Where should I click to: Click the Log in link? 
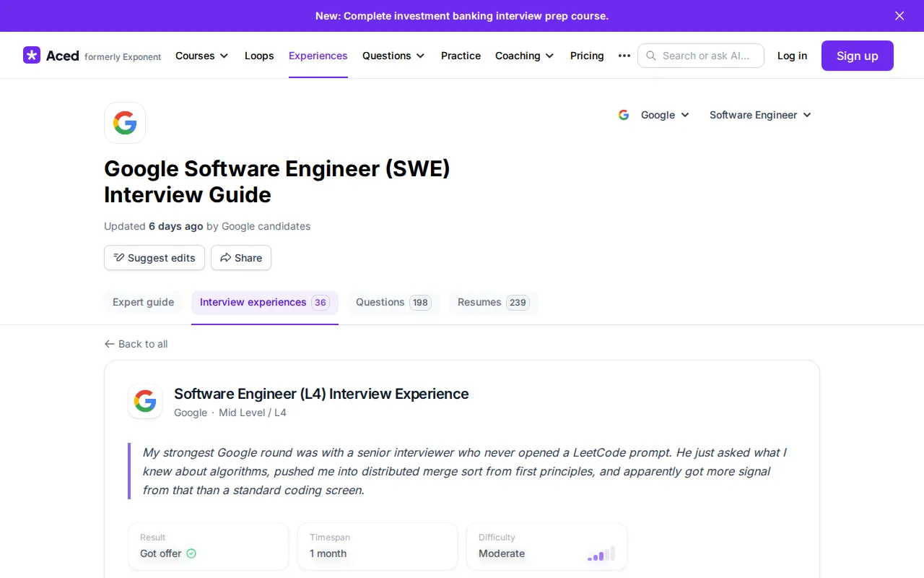click(x=792, y=56)
